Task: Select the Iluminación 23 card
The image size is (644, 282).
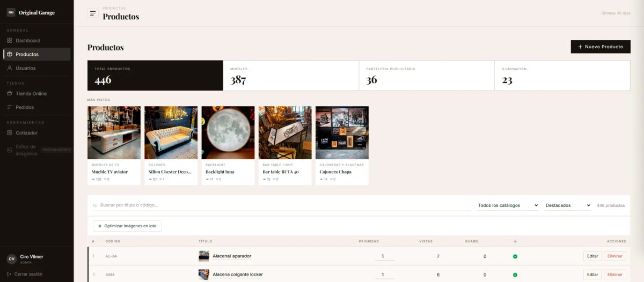Action: pyautogui.click(x=562, y=76)
